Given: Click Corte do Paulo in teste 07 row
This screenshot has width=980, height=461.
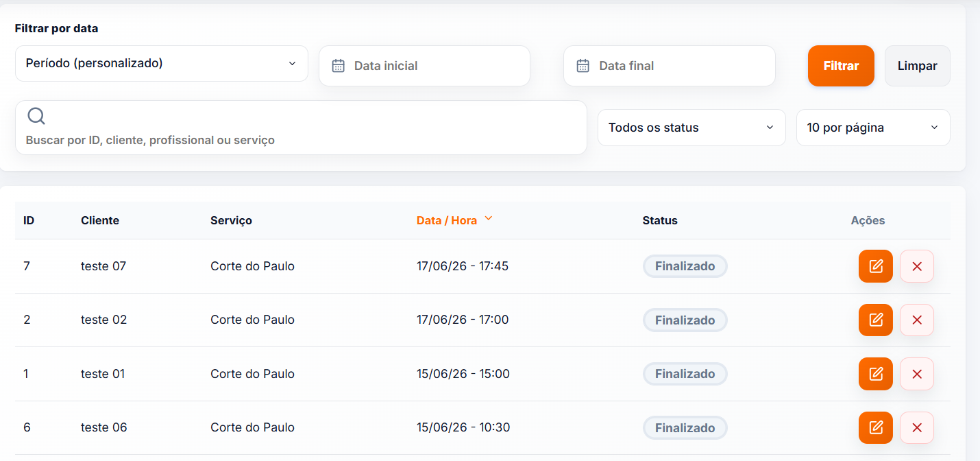Looking at the screenshot, I should pyautogui.click(x=252, y=266).
